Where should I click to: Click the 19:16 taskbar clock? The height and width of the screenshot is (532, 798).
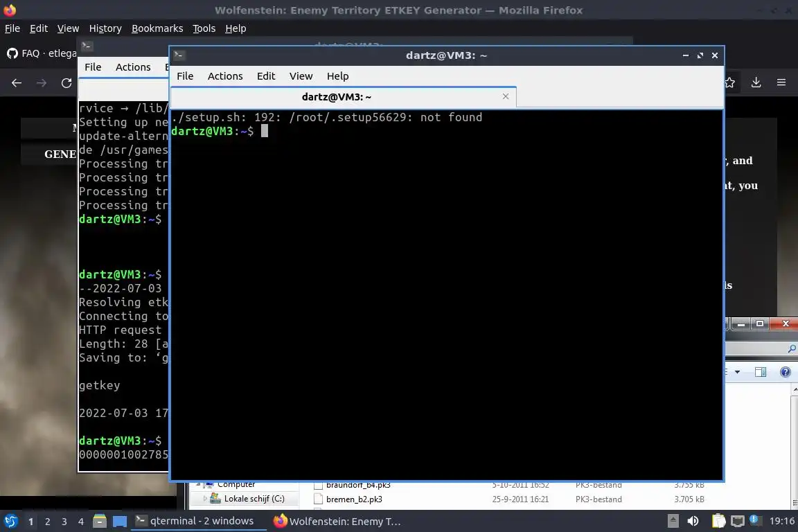click(x=781, y=521)
